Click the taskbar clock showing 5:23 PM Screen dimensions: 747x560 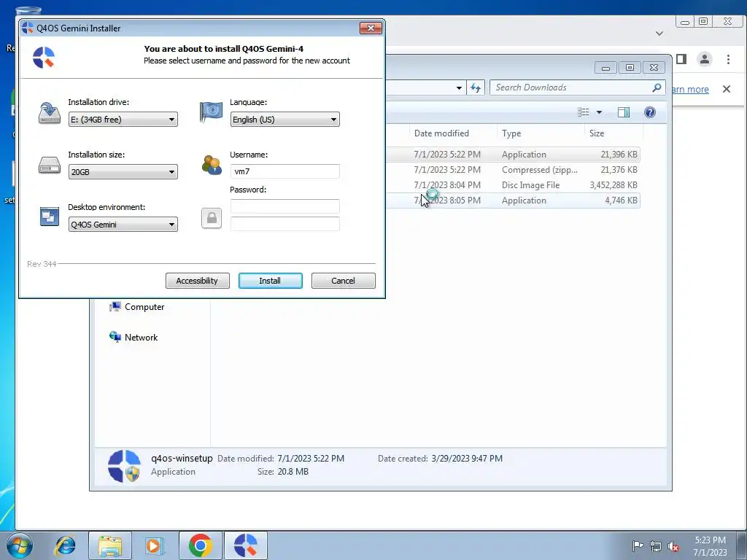711,546
